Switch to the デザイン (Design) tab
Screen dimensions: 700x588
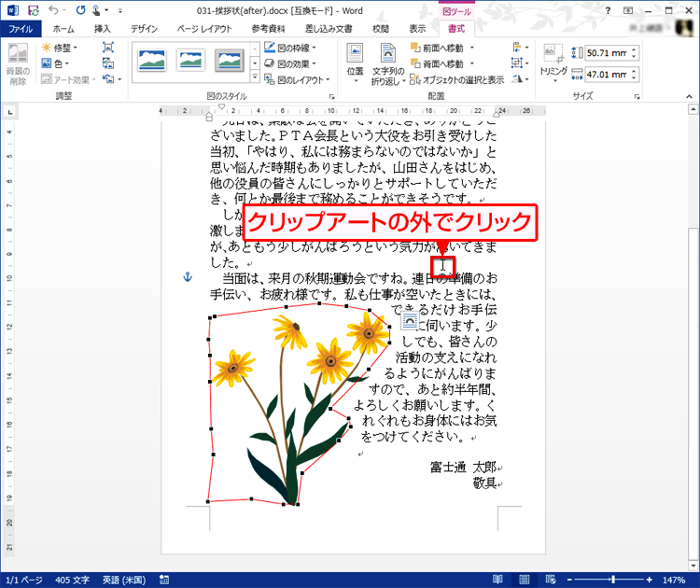(x=144, y=29)
